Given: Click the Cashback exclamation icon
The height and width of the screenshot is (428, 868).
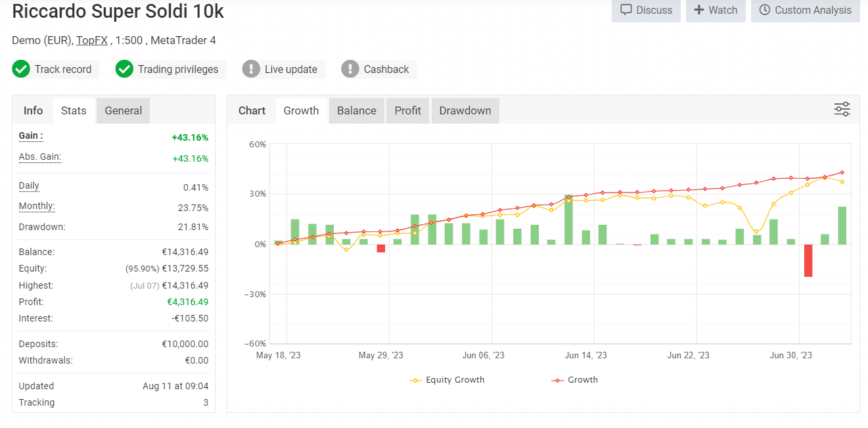Looking at the screenshot, I should click(350, 69).
